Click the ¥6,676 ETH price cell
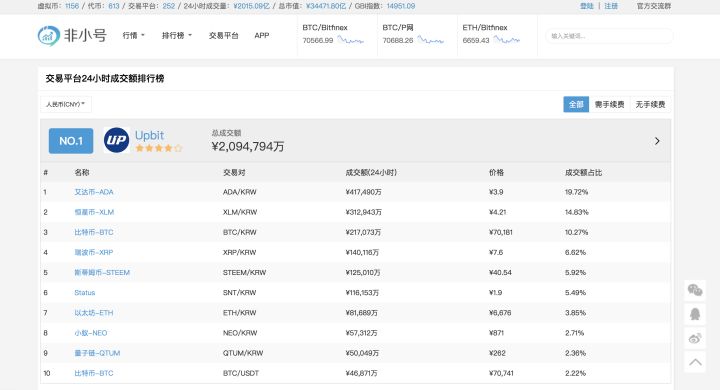720x390 pixels. click(x=500, y=313)
